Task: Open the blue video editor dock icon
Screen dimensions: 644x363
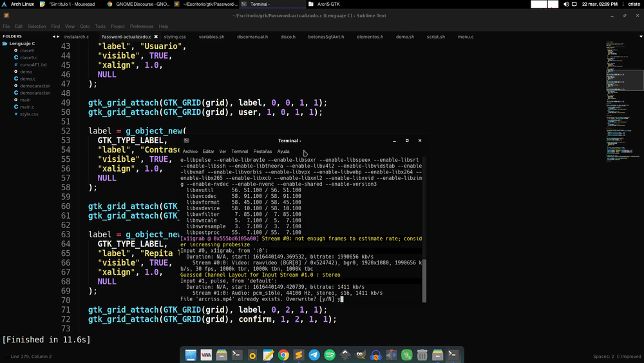Action: (391, 355)
